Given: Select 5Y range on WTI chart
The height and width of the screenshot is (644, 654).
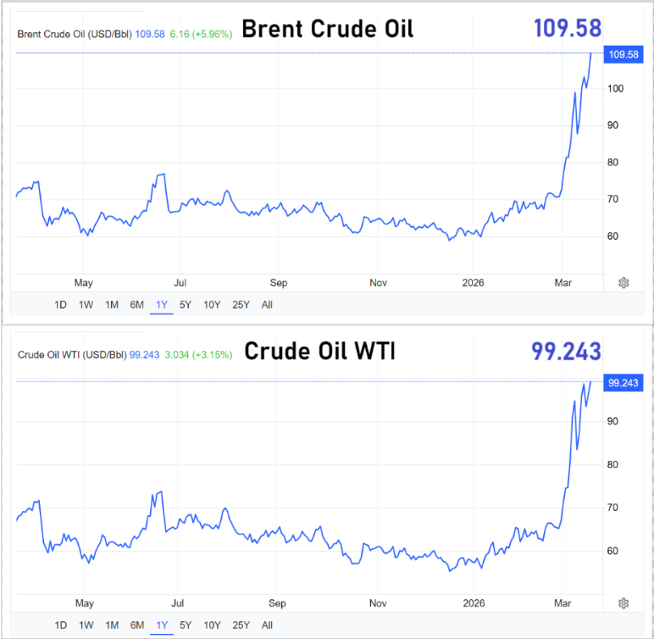Looking at the screenshot, I should pos(186,625).
